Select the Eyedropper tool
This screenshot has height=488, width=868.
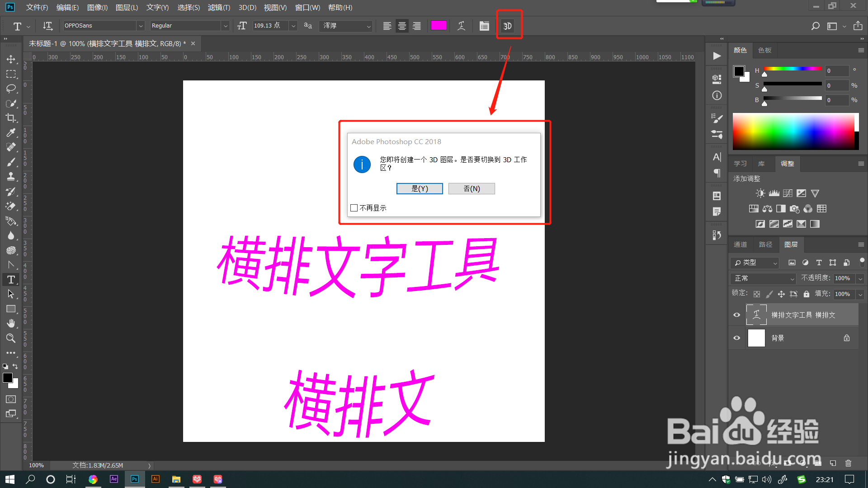click(x=11, y=132)
